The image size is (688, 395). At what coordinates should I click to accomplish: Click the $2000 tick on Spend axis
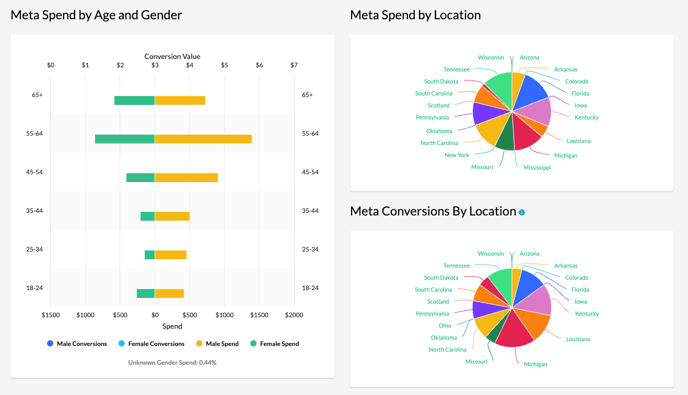294,315
